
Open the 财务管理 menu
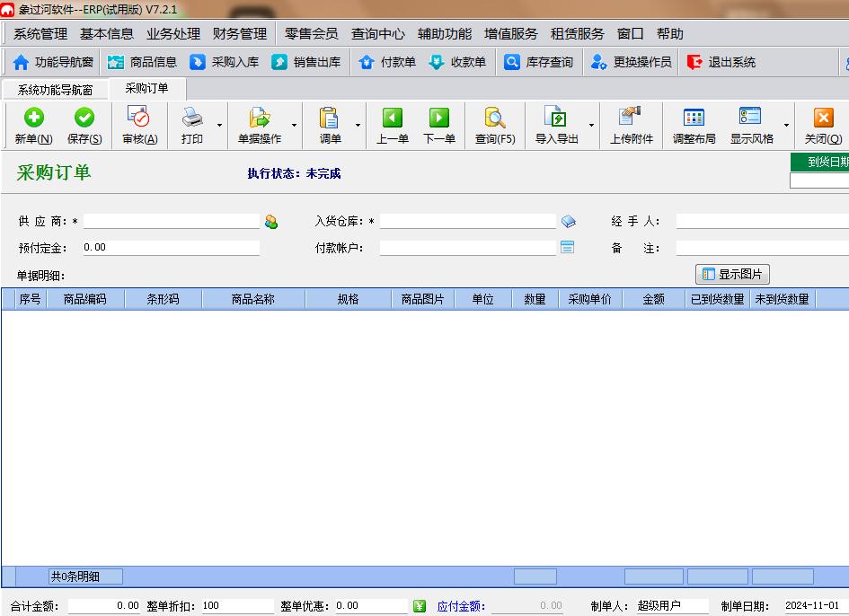[240, 33]
